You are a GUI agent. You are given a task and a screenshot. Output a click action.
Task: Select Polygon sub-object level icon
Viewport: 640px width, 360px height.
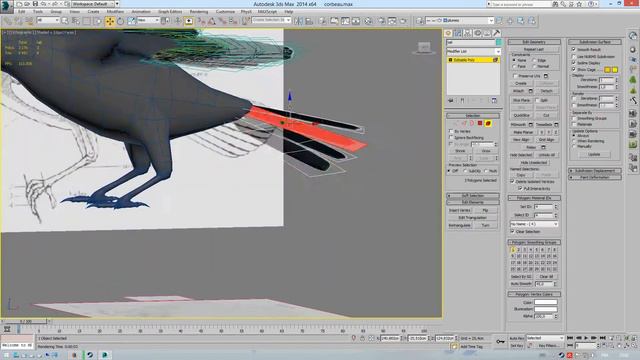[x=480, y=123]
